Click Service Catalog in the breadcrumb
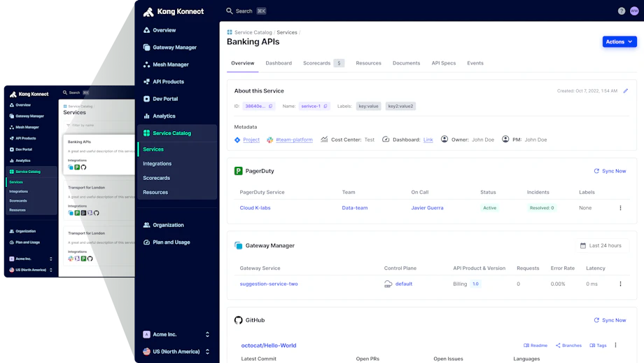The width and height of the screenshot is (644, 363). 253,32
